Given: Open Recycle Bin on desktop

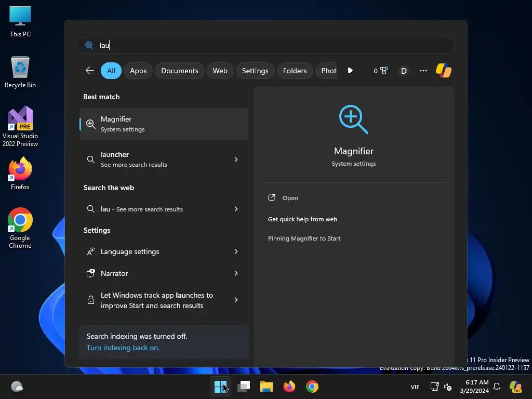Looking at the screenshot, I should [x=20, y=72].
